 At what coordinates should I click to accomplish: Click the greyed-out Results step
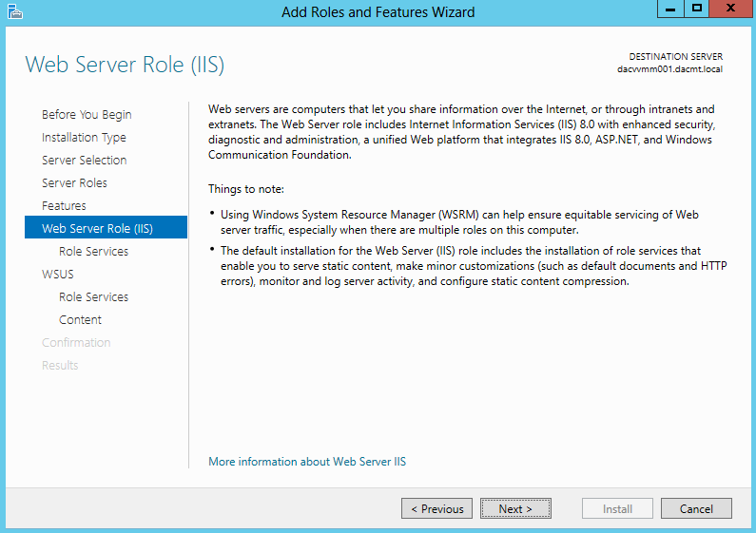coord(60,365)
